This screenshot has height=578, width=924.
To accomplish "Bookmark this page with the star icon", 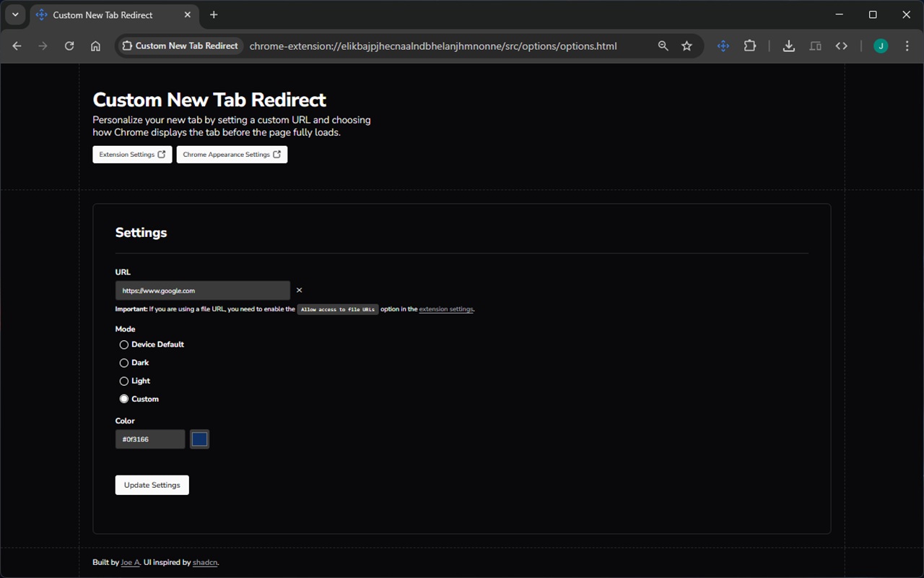I will [687, 46].
